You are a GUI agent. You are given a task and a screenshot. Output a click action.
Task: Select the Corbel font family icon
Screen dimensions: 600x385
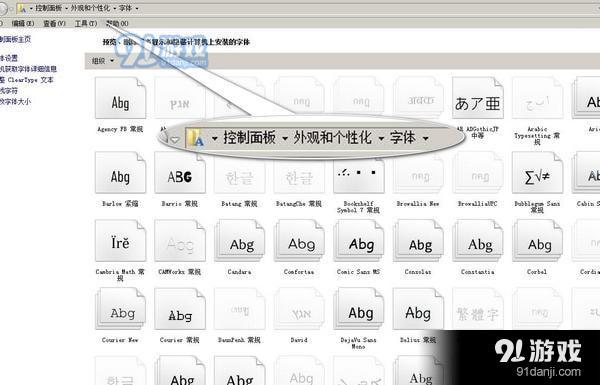click(x=537, y=241)
